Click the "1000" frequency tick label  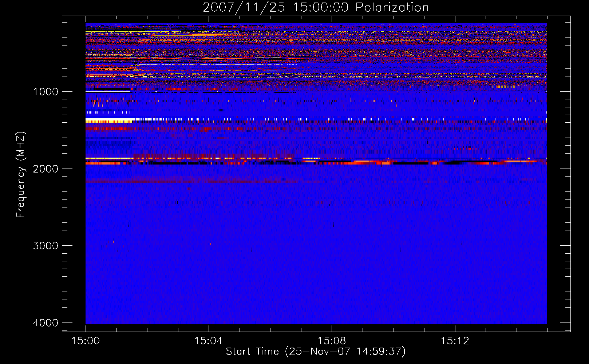pos(46,92)
